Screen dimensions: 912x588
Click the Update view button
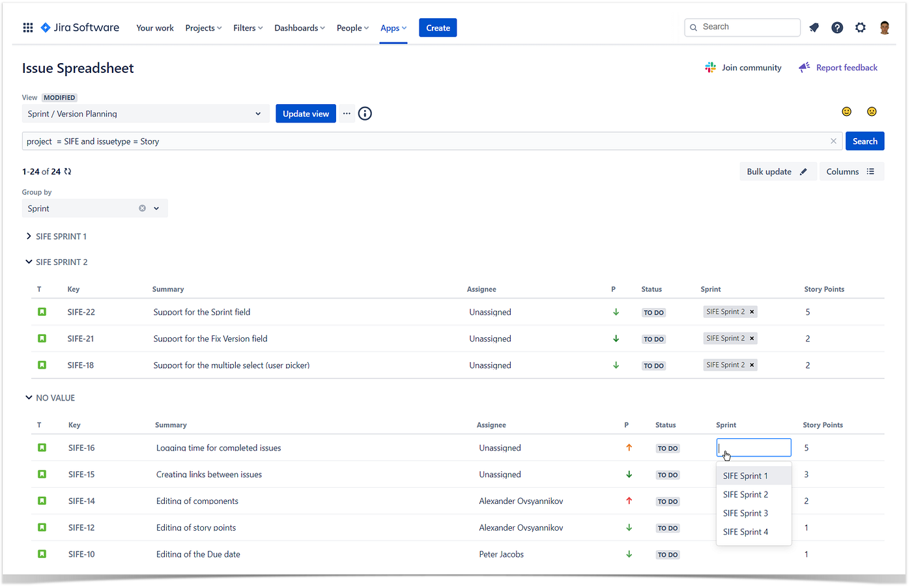coord(306,114)
